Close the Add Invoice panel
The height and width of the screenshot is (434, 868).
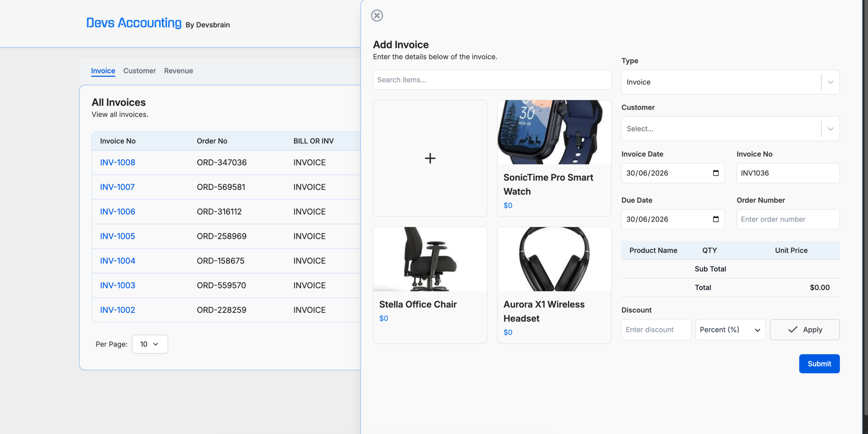coord(377,16)
